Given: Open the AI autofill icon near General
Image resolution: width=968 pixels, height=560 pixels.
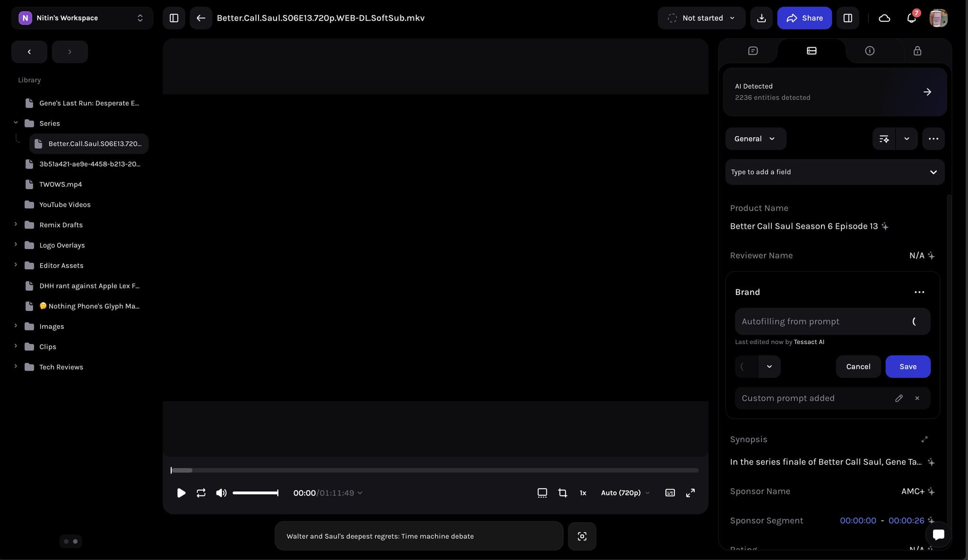Looking at the screenshot, I should (884, 138).
